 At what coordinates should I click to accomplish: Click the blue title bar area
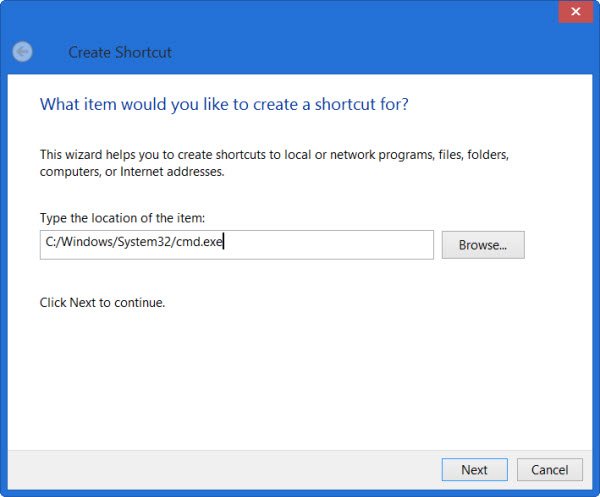pos(306,38)
